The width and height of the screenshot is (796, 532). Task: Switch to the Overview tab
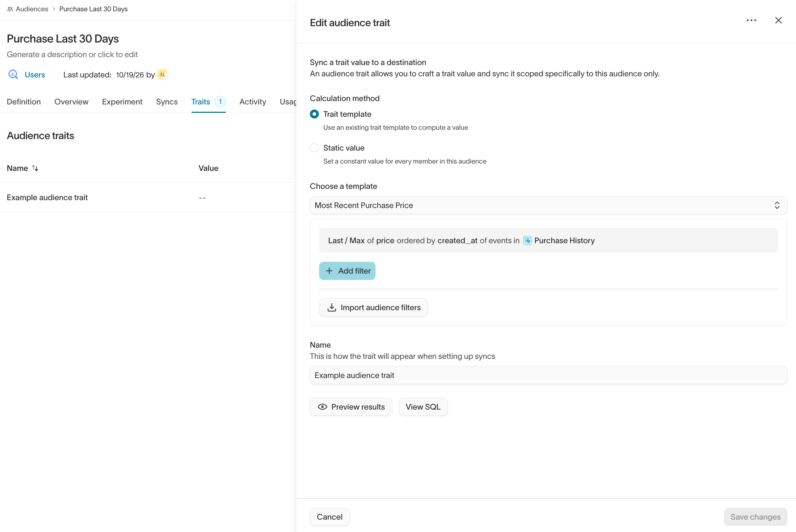point(71,102)
